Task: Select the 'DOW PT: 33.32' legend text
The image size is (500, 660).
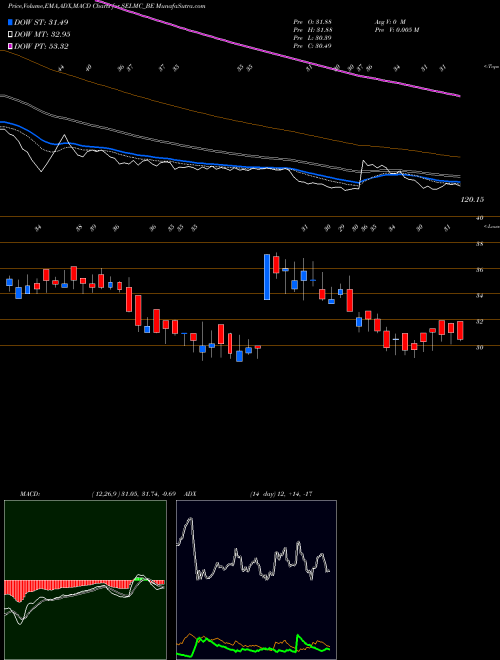Action: [41, 46]
